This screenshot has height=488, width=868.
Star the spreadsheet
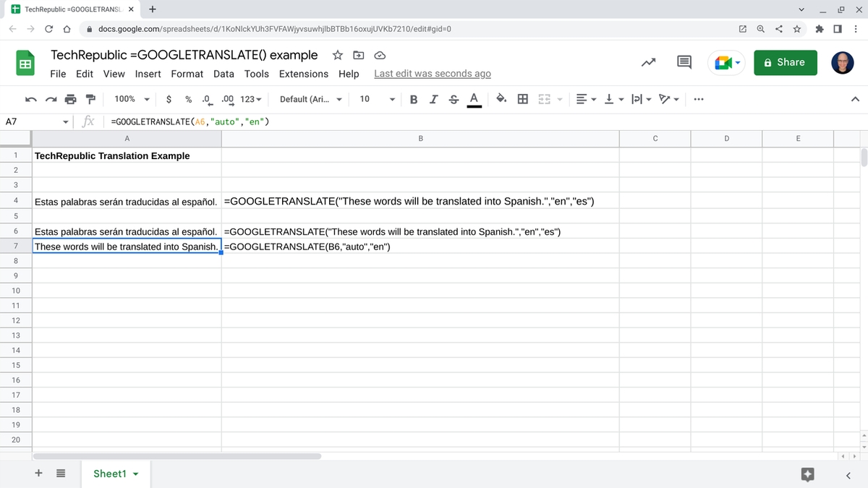click(x=336, y=55)
